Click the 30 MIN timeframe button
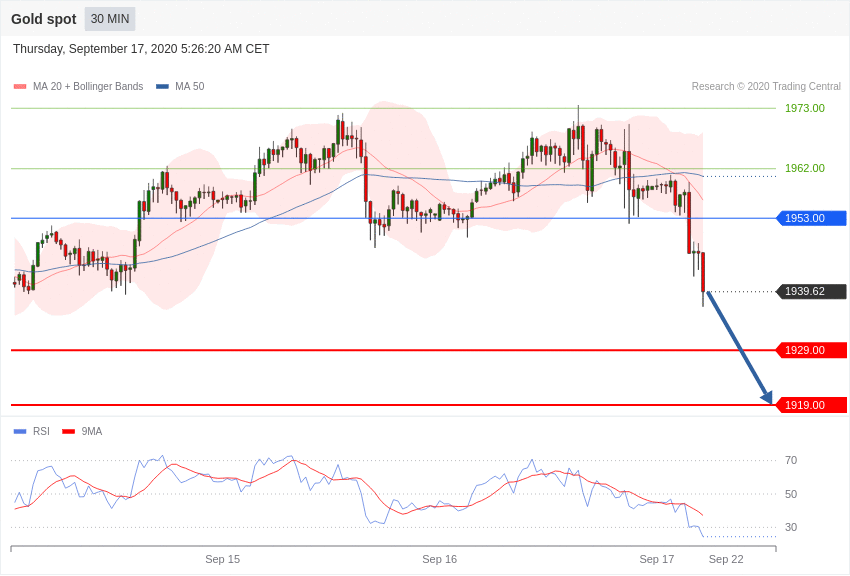Screen dimensions: 850x576 (x=110, y=19)
